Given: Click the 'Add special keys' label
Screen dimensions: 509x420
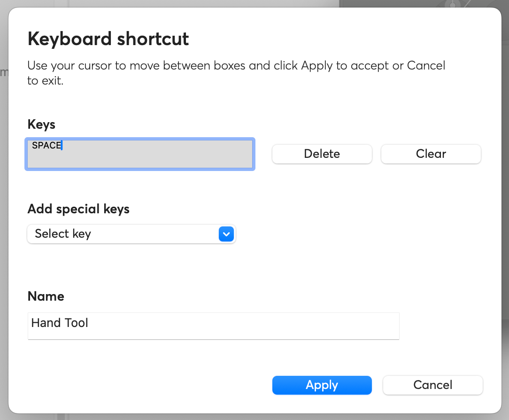Looking at the screenshot, I should tap(78, 209).
